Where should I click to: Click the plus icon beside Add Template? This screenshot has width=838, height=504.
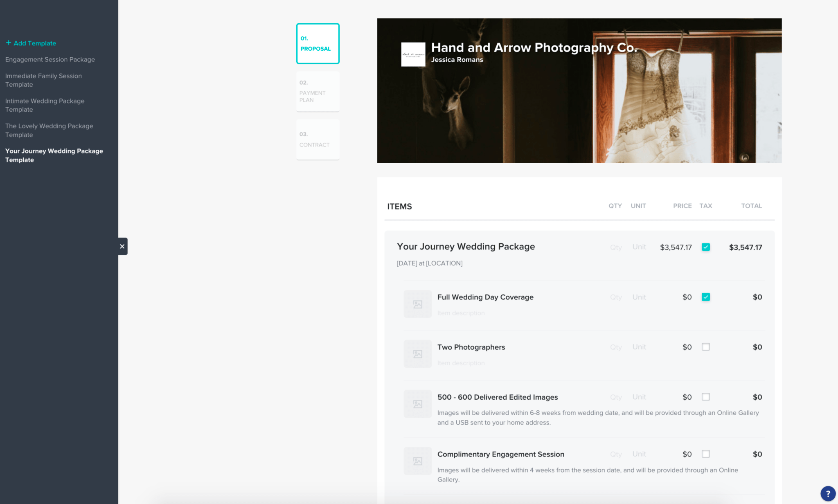tap(8, 43)
